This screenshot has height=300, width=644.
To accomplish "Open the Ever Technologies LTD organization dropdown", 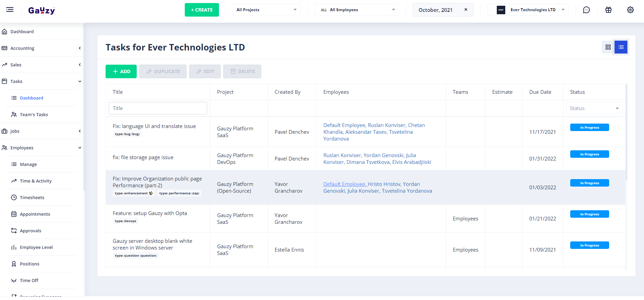I will click(x=528, y=10).
